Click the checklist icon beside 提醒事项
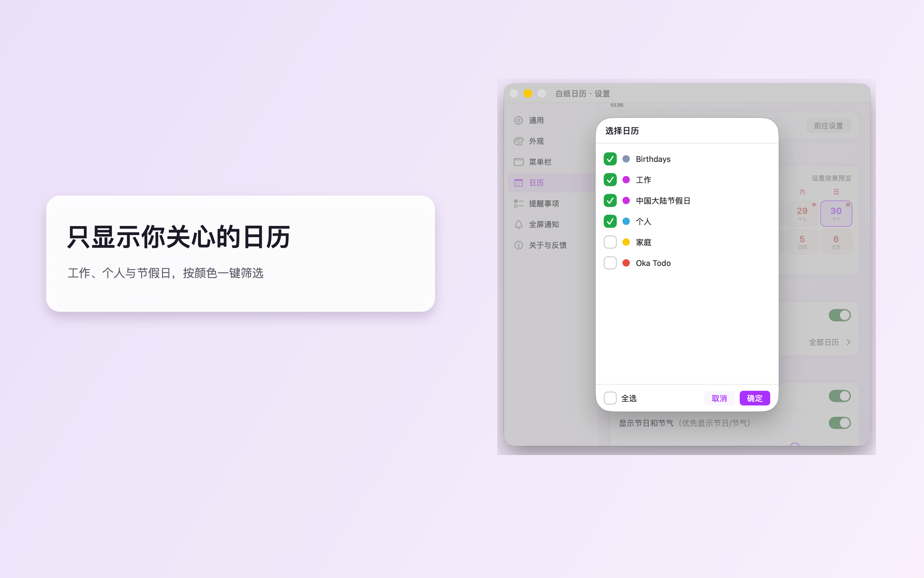Viewport: 924px width, 578px height. coord(518,203)
